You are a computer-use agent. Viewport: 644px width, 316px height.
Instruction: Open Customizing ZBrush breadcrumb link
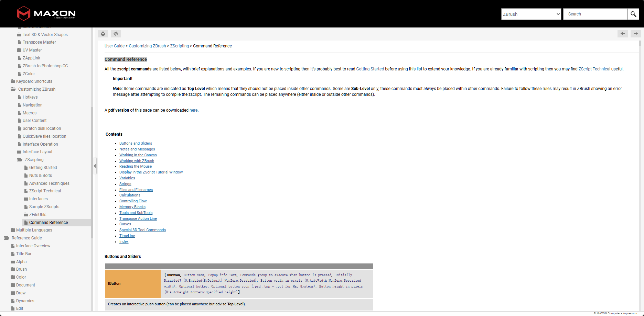coord(147,46)
